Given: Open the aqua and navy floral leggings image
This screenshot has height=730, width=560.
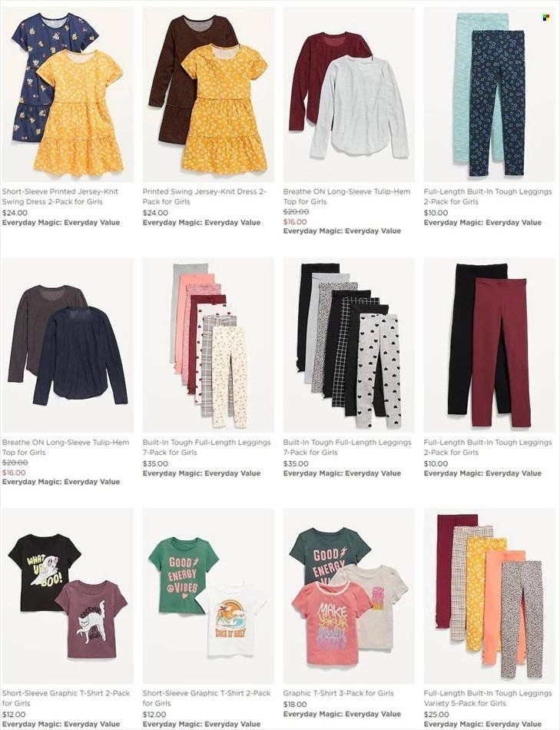Looking at the screenshot, I should 489,95.
